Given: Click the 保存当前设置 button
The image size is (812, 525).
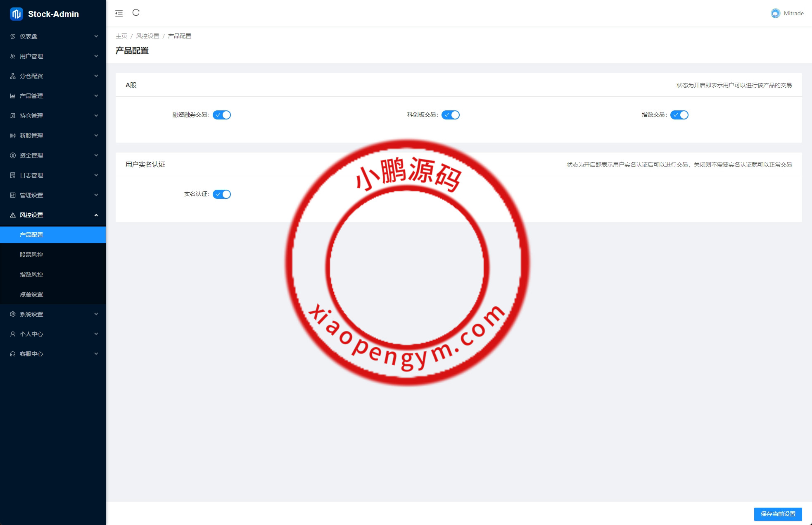Looking at the screenshot, I should pos(778,514).
